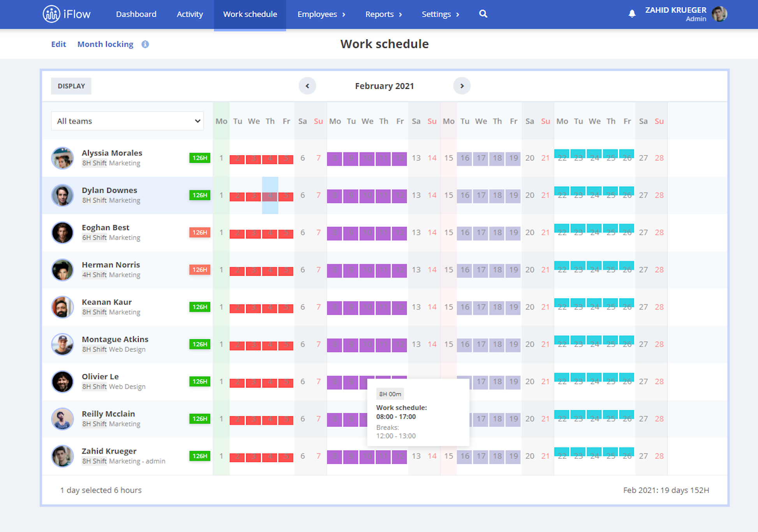View the notifications bell
758x532 pixels.
click(x=631, y=13)
